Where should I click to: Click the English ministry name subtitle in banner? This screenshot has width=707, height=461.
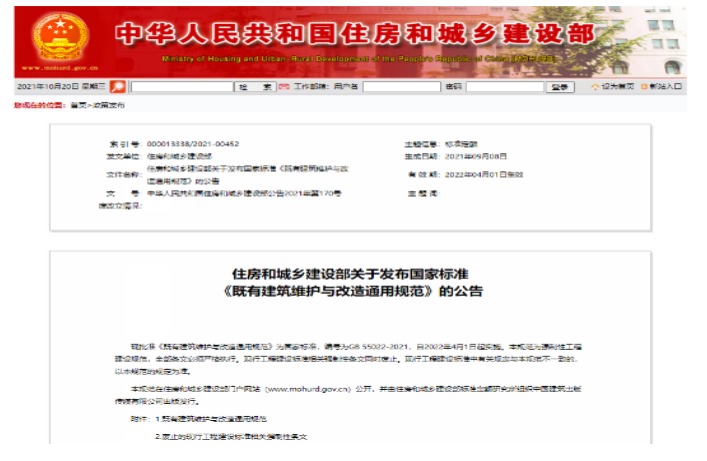(359, 59)
